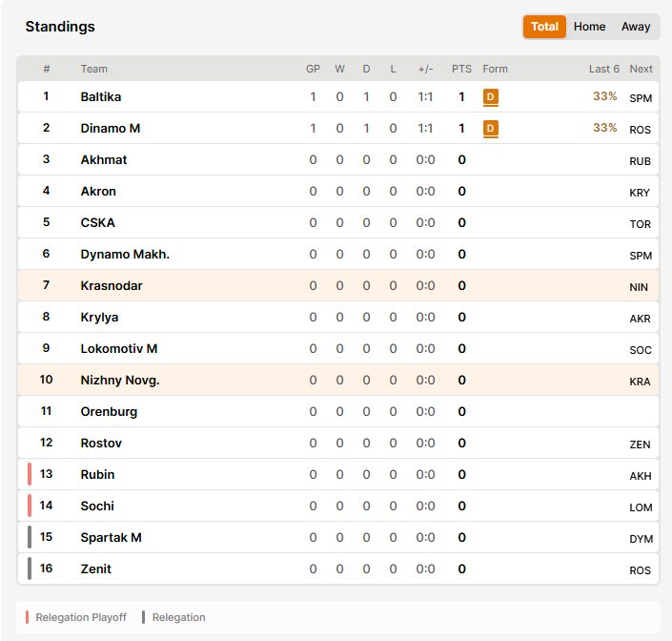Click the ZEN next opponent for Rostov
This screenshot has width=672, height=641.
[640, 445]
